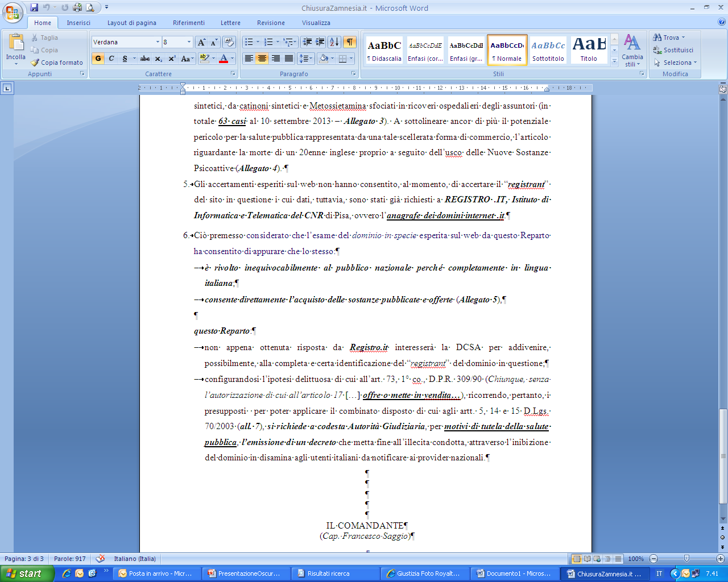Screen dimensions: 728x582
Task: Align text right
Action: pos(276,59)
